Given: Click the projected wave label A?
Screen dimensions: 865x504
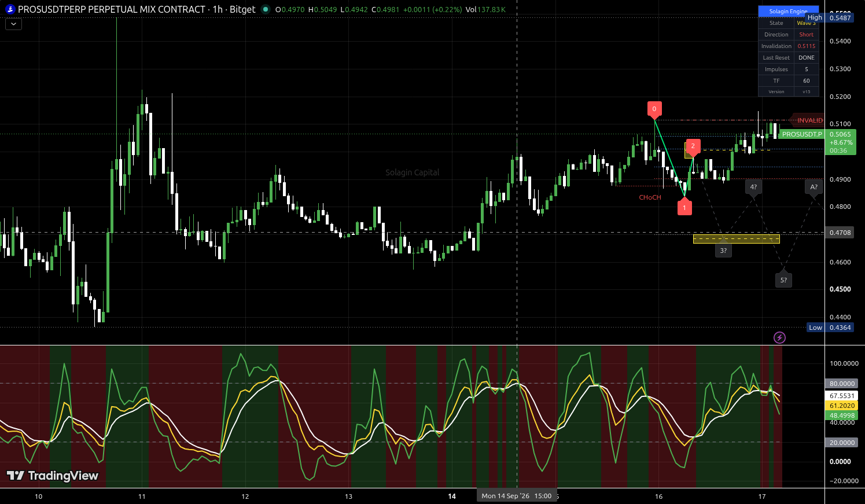Looking at the screenshot, I should 814,187.
